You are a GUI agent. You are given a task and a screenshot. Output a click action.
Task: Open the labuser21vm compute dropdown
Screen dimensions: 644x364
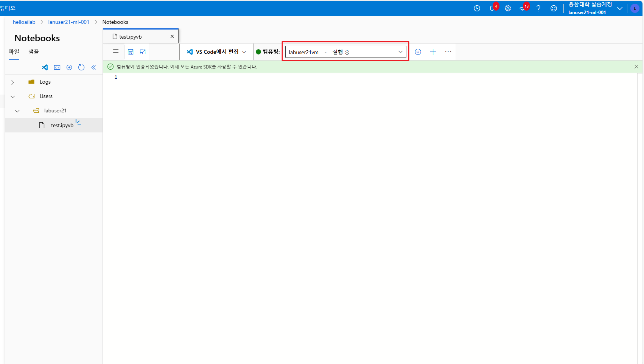(x=345, y=52)
